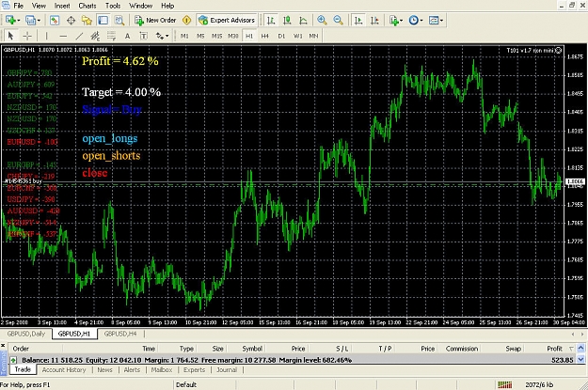This screenshot has width=588, height=390.
Task: Open the Profiles icon
Action: pyautogui.click(x=30, y=21)
